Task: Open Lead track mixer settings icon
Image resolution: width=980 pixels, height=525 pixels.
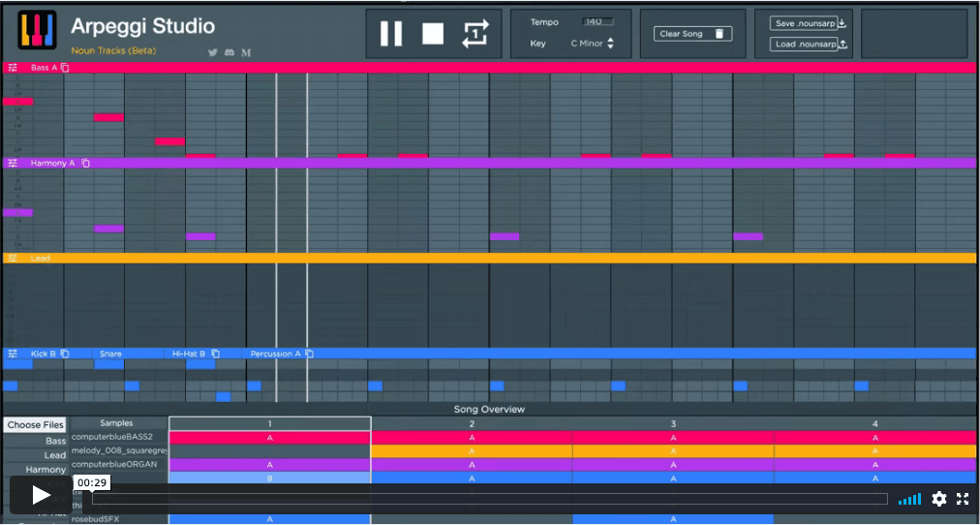Action: (x=13, y=259)
